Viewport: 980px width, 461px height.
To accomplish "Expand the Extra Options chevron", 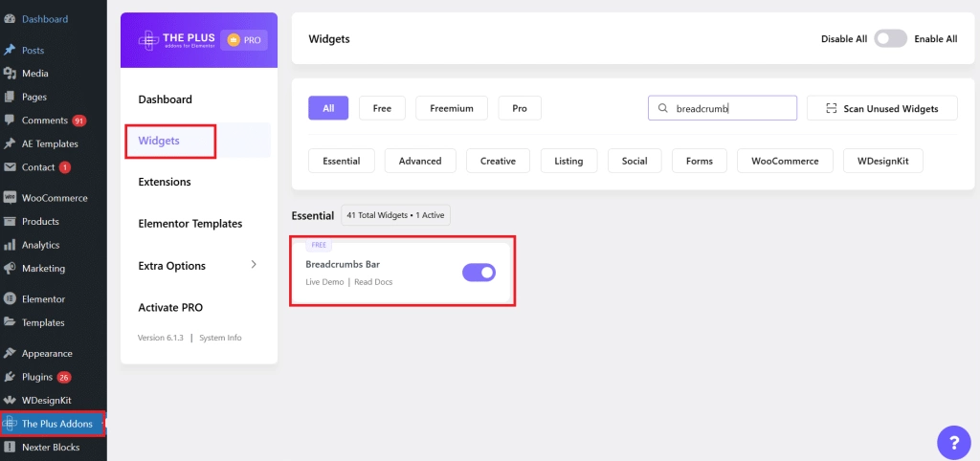I will coord(253,264).
